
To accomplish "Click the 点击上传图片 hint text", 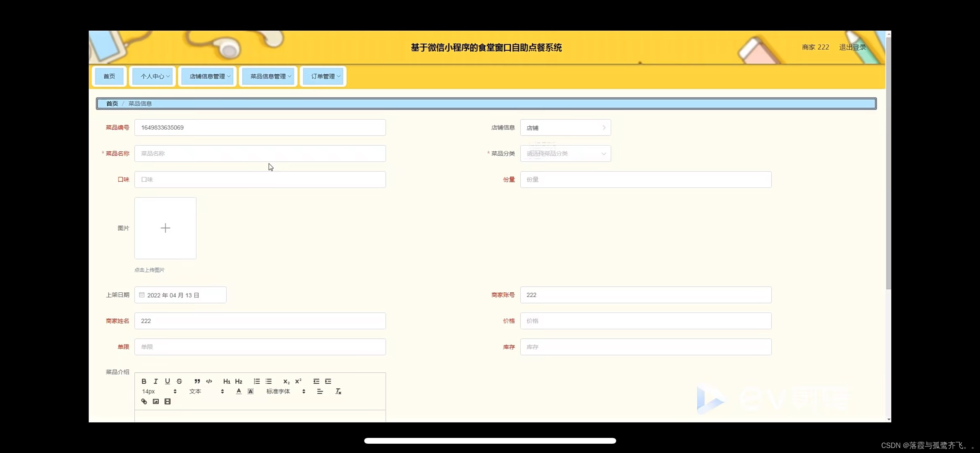I will click(x=149, y=270).
